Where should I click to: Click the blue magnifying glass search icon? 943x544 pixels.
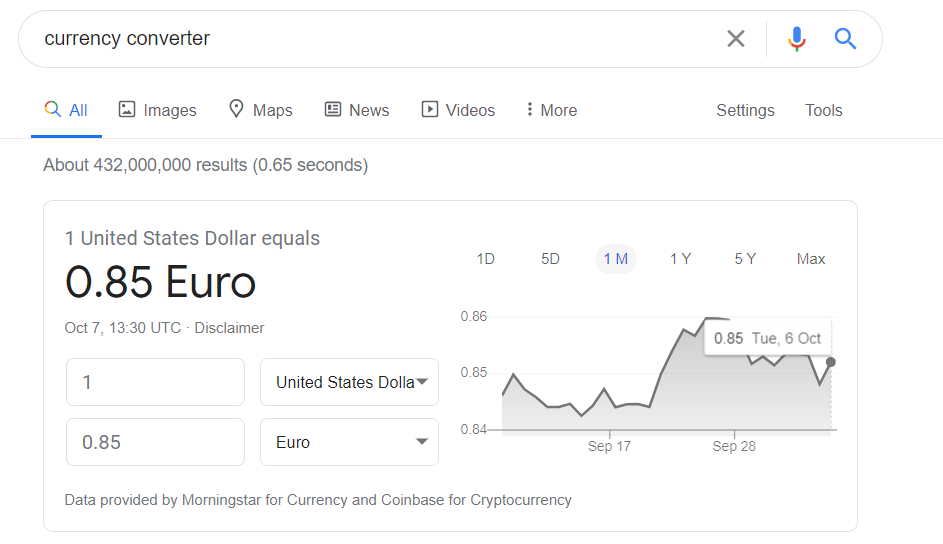[x=845, y=39]
